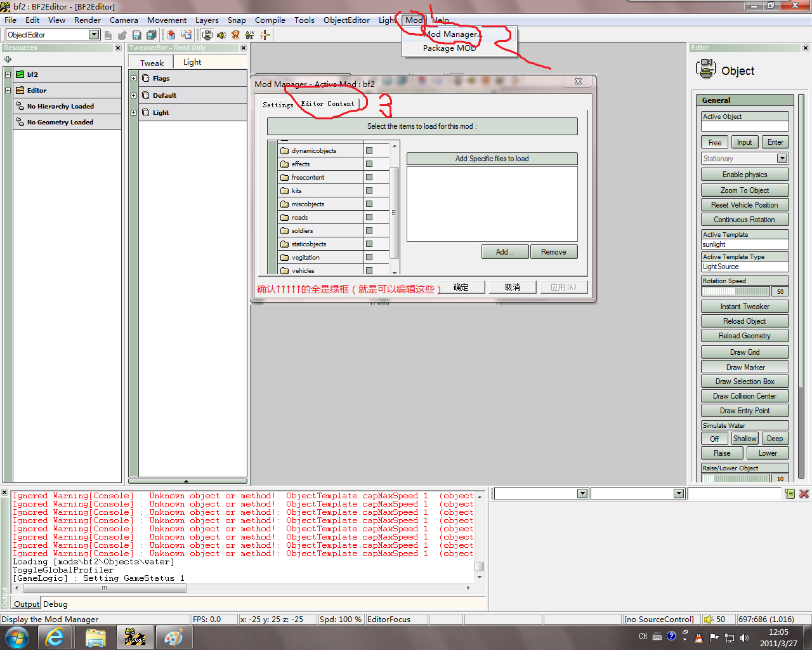Switch to the BF2Editor taskbar icon
This screenshot has height=650, width=812.
point(134,637)
